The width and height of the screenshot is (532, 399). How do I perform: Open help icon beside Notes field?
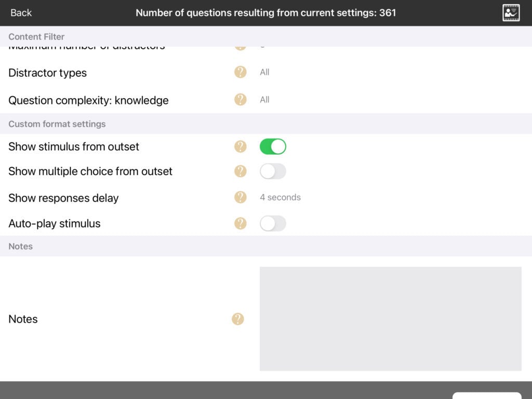[238, 318]
